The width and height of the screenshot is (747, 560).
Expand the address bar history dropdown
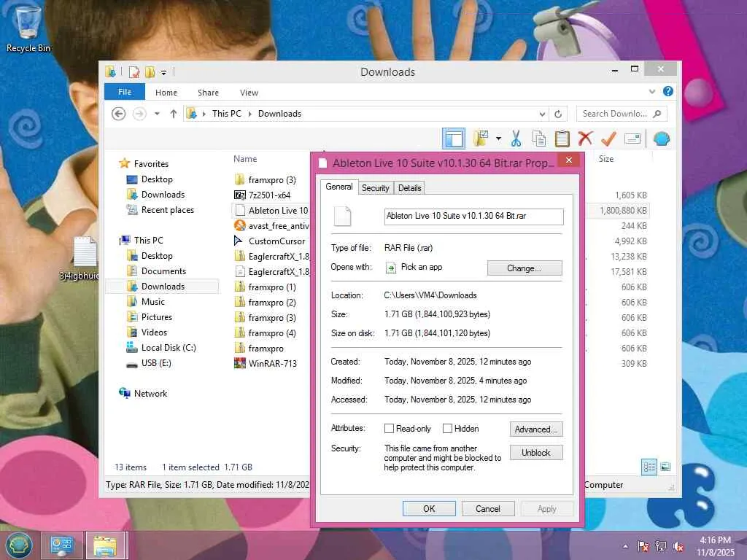542,114
